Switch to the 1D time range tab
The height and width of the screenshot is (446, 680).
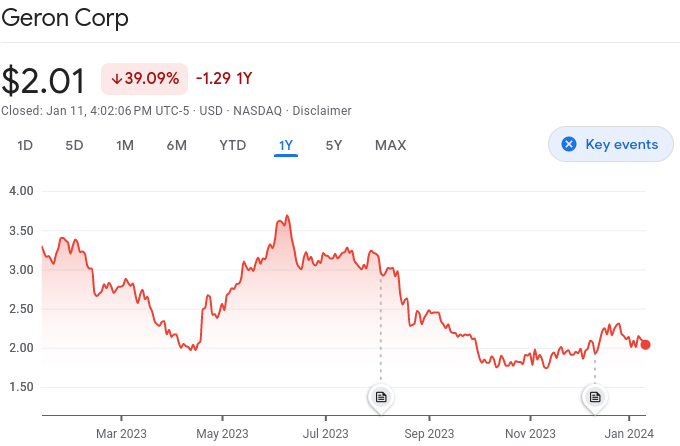tap(25, 145)
